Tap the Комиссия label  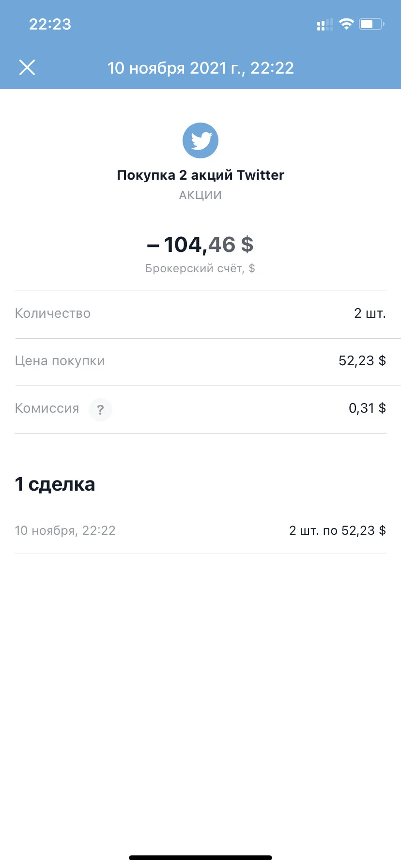[x=47, y=408]
